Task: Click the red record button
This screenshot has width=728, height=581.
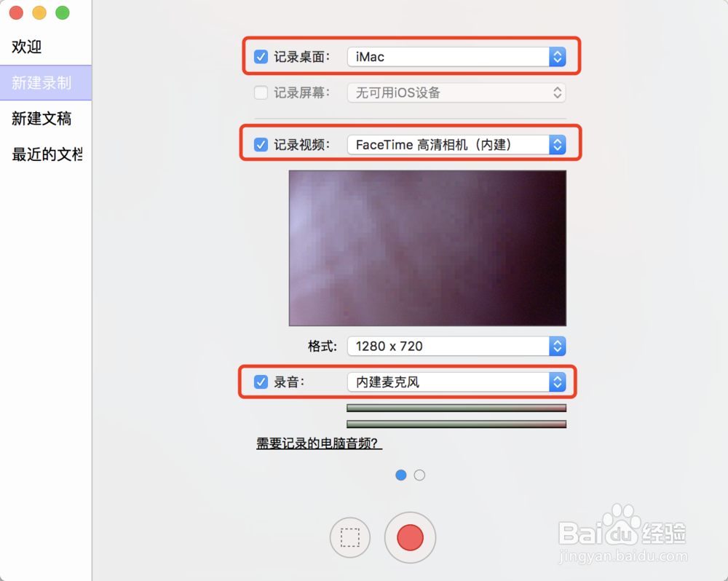Action: [410, 537]
